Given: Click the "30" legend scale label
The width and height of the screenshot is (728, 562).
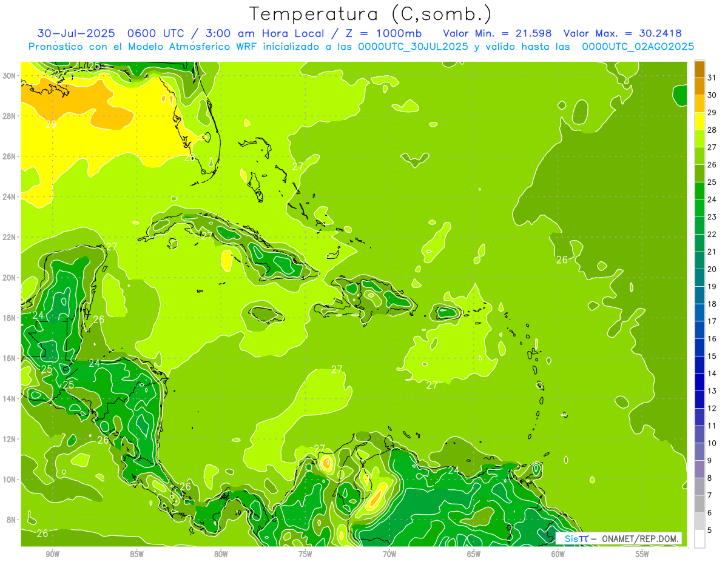Looking at the screenshot, I should [712, 95].
